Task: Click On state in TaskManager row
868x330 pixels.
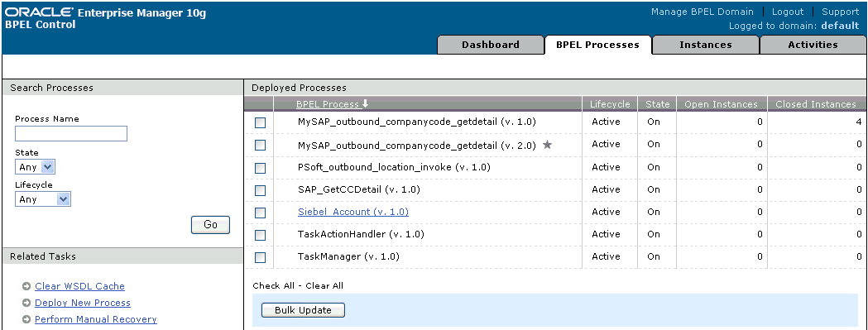Action: pos(654,256)
